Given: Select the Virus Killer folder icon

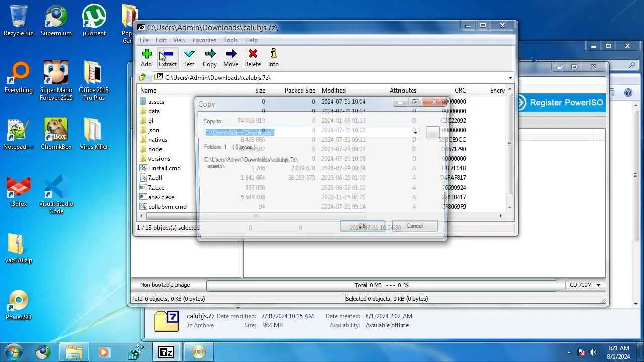Looking at the screenshot, I should 94,134.
